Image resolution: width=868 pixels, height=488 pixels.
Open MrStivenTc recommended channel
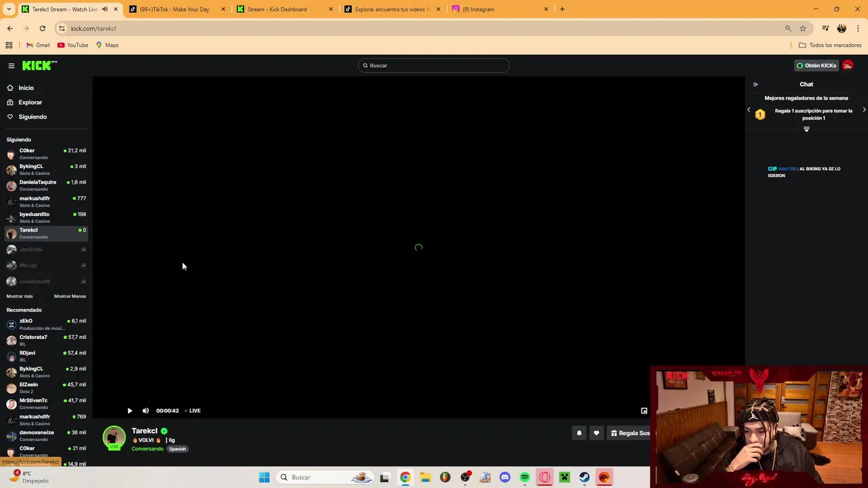(x=46, y=404)
